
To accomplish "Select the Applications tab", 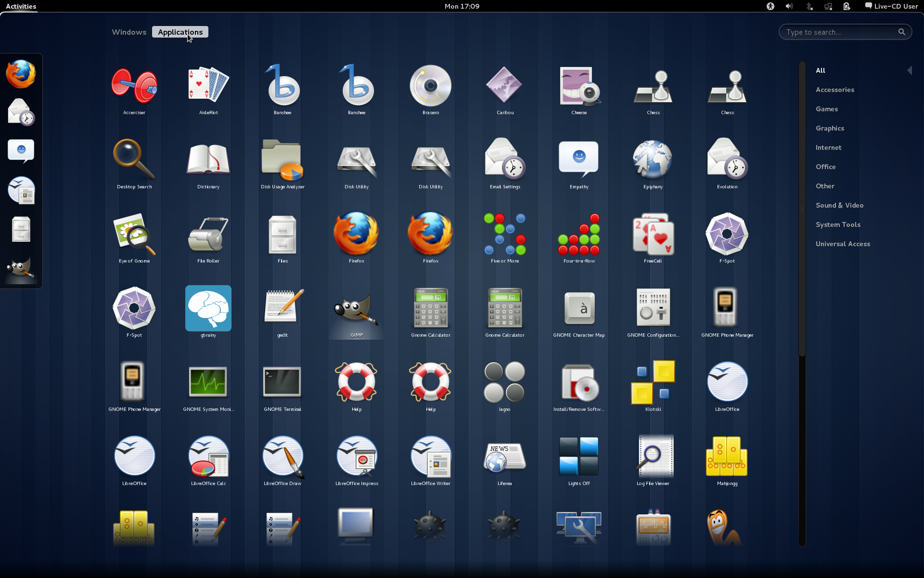I will point(180,32).
